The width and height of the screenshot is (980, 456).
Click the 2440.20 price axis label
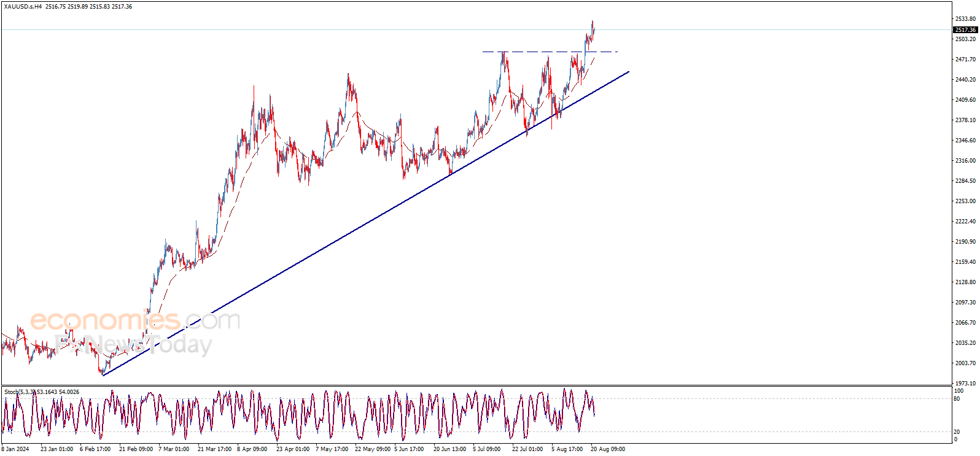click(x=965, y=80)
